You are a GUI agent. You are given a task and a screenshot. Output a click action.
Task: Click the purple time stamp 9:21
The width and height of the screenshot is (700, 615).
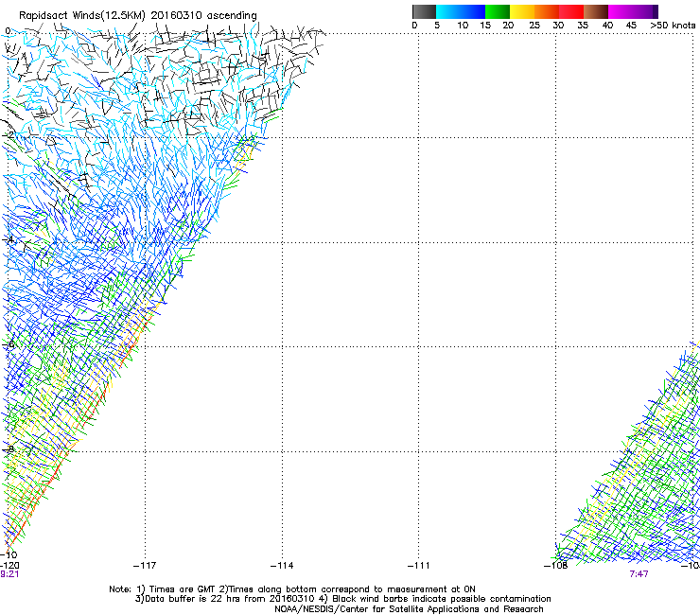click(x=9, y=574)
